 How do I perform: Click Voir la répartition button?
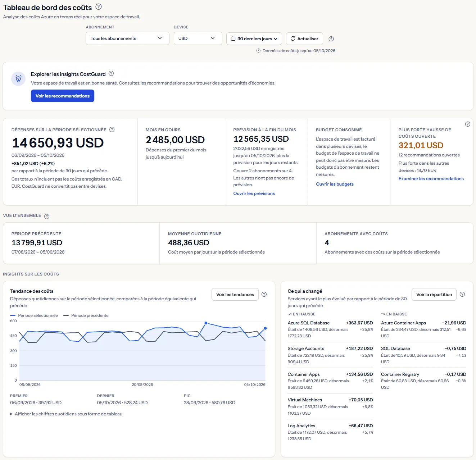coord(434,295)
